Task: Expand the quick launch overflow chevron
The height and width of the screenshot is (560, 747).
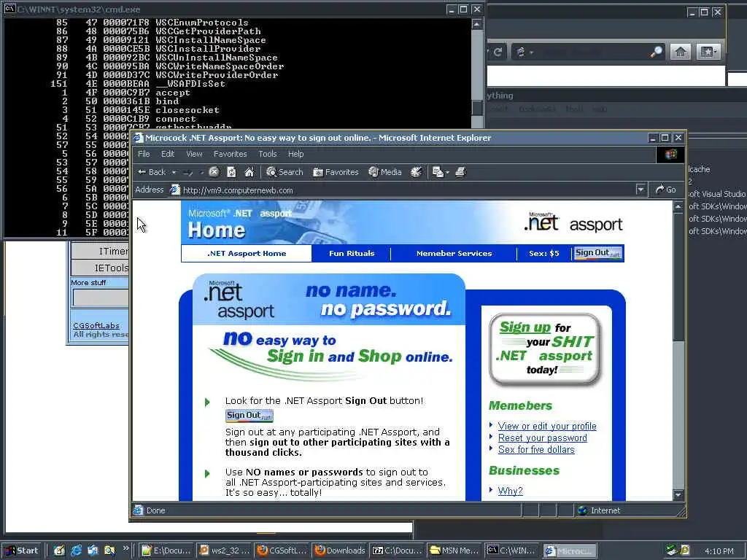Action: [x=125, y=548]
